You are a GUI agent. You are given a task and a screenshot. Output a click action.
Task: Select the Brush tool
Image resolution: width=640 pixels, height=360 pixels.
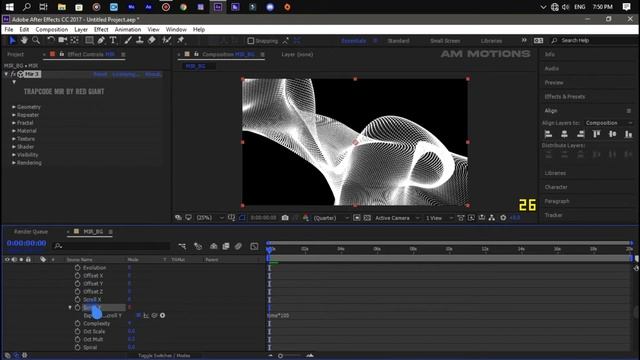[x=128, y=40]
